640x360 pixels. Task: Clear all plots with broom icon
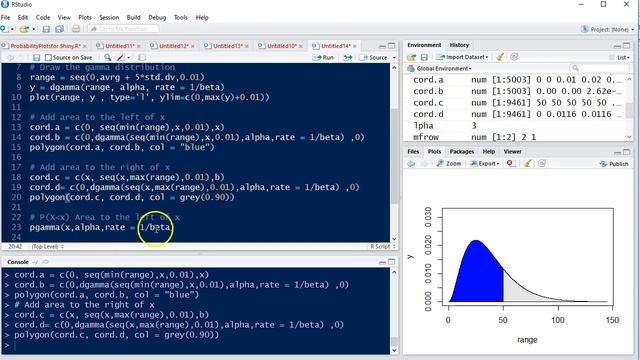click(x=527, y=163)
